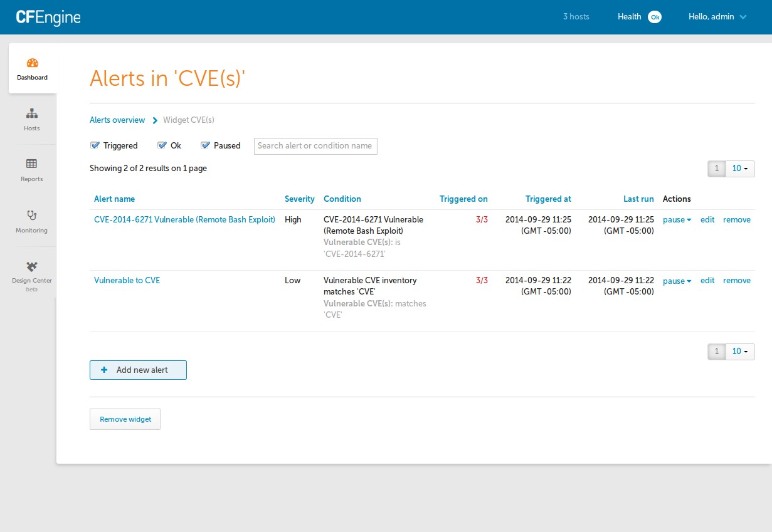This screenshot has height=532, width=772.
Task: Toggle the Paused filter checkbox
Action: [205, 145]
